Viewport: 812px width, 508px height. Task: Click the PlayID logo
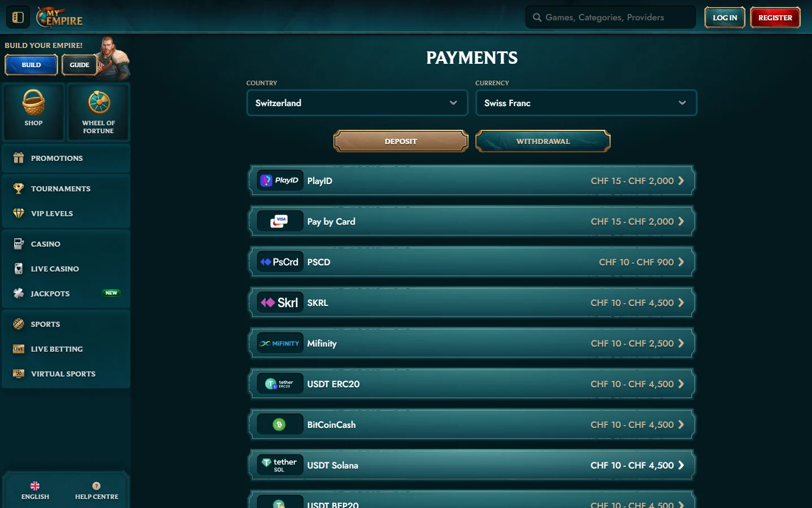pyautogui.click(x=280, y=181)
